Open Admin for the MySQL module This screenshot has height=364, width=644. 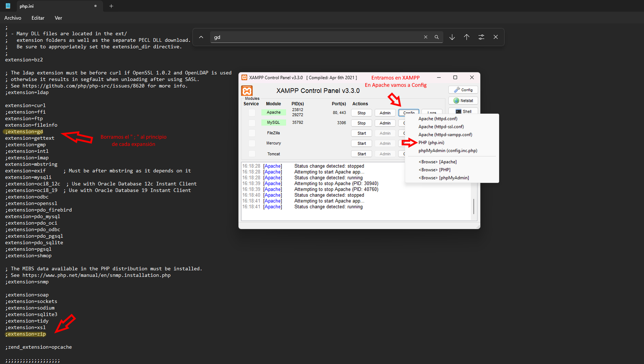[x=385, y=123]
